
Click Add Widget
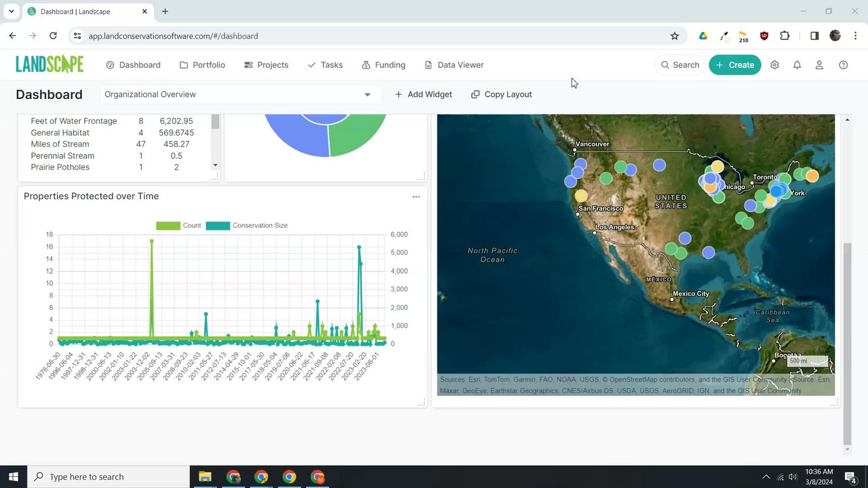tap(423, 94)
